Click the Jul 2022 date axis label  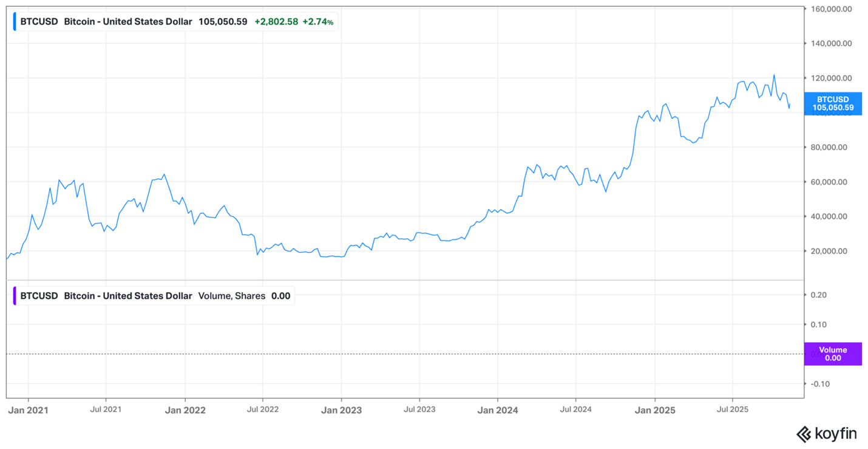pyautogui.click(x=263, y=410)
